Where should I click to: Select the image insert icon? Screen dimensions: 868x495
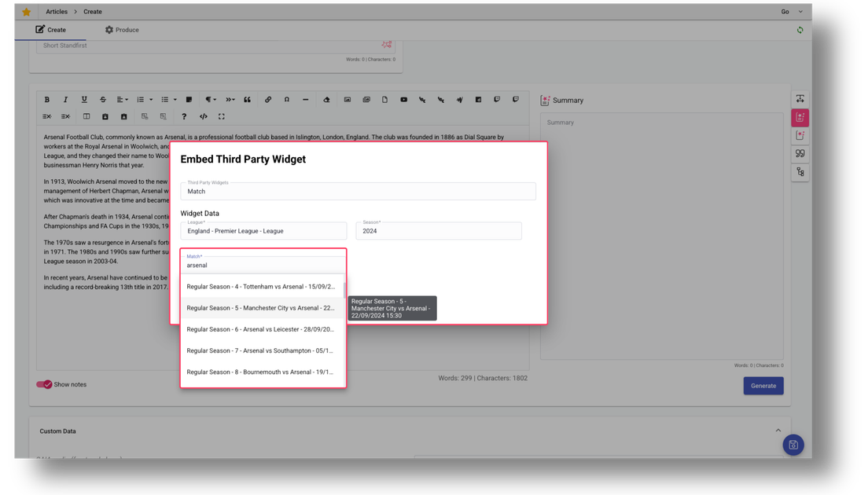coord(347,100)
